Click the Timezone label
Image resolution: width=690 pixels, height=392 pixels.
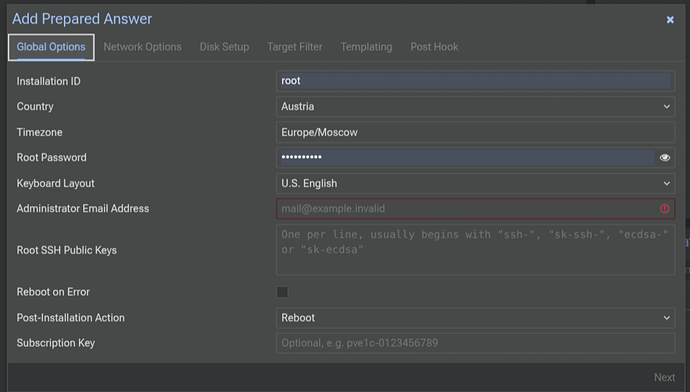[39, 132]
